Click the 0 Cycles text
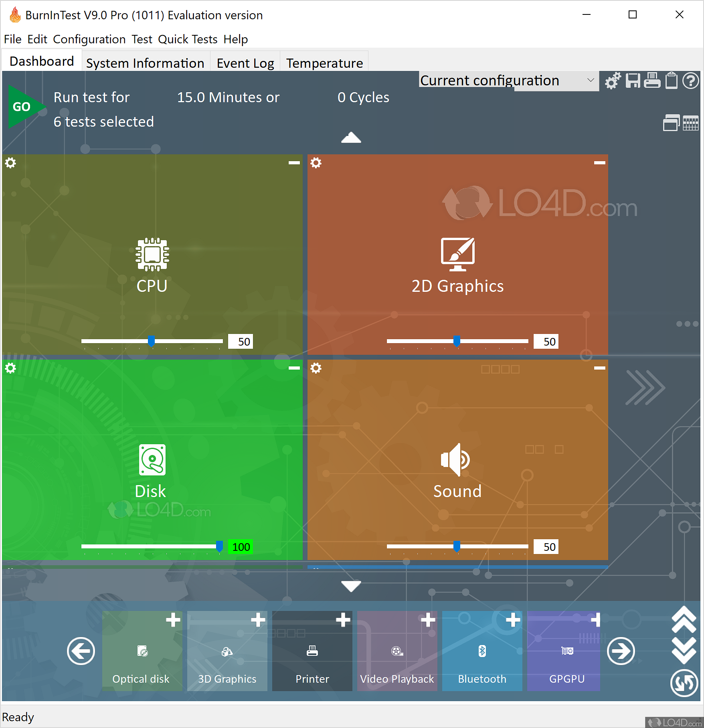This screenshot has width=704, height=728. coord(364,97)
